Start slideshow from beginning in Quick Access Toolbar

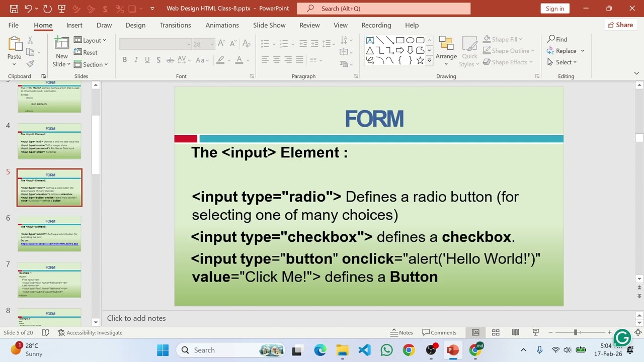point(62,9)
